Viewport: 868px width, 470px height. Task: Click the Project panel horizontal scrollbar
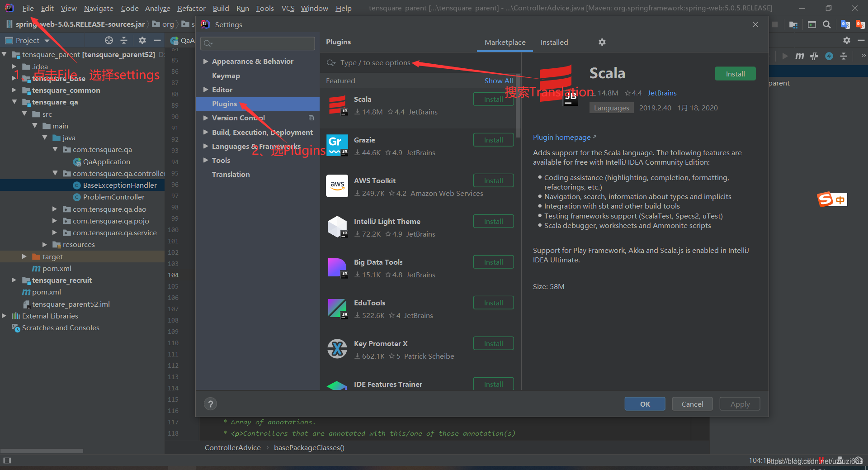pyautogui.click(x=42, y=451)
